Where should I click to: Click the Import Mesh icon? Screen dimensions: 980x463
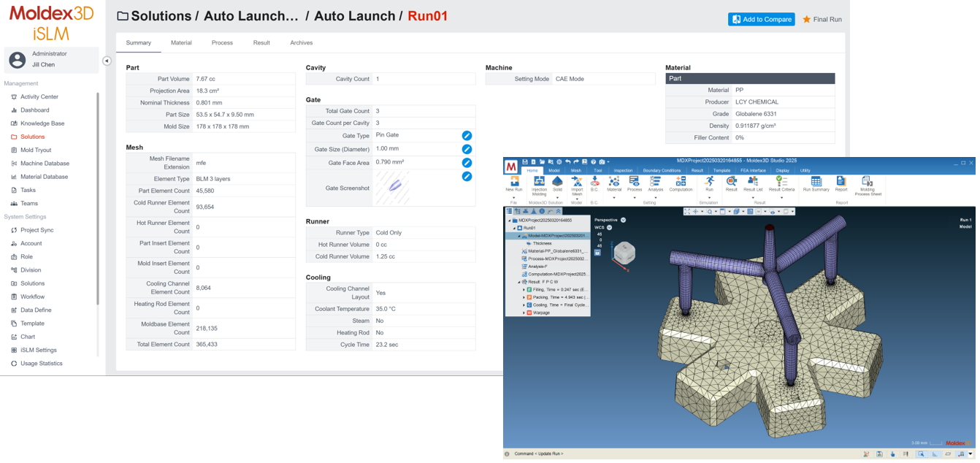pos(577,182)
